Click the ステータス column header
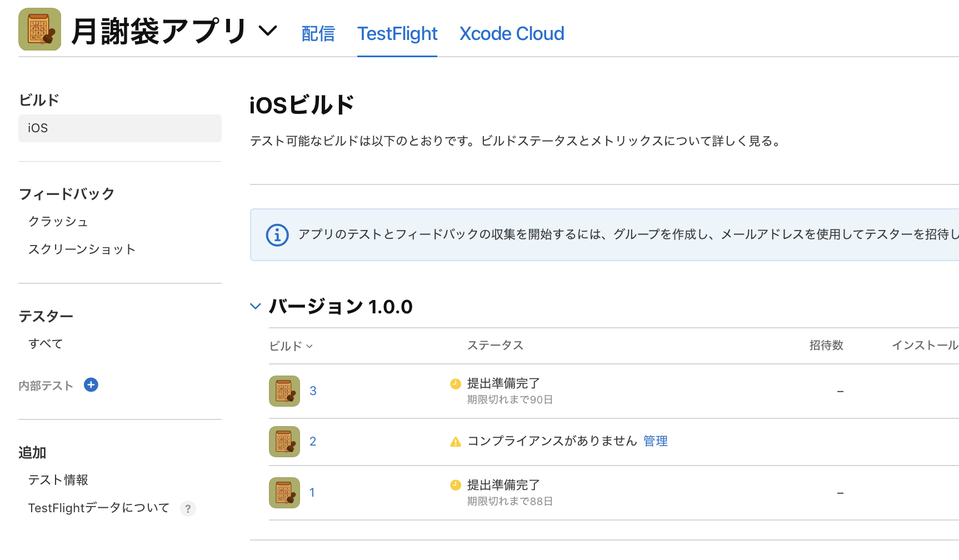The height and width of the screenshot is (560, 959). coord(495,346)
